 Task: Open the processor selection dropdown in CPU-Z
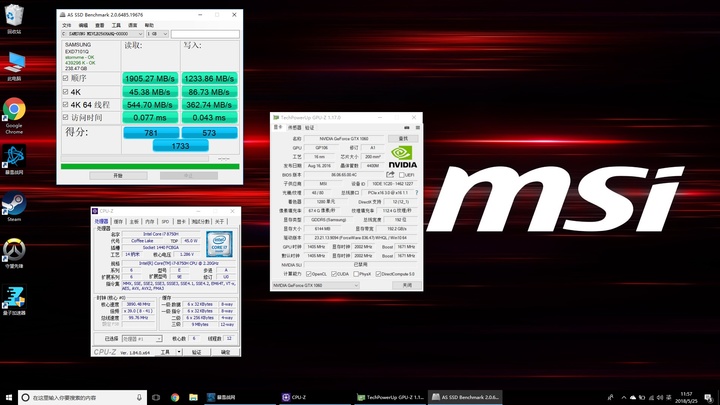pyautogui.click(x=142, y=339)
